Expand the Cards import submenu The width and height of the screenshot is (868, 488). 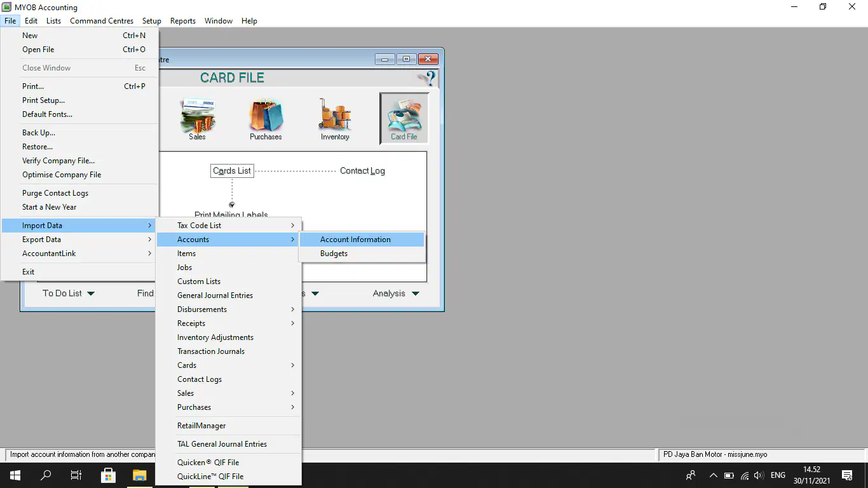pos(229,365)
